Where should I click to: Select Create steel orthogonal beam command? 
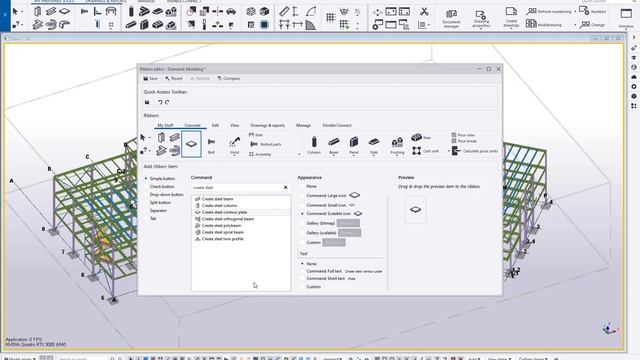(241, 219)
